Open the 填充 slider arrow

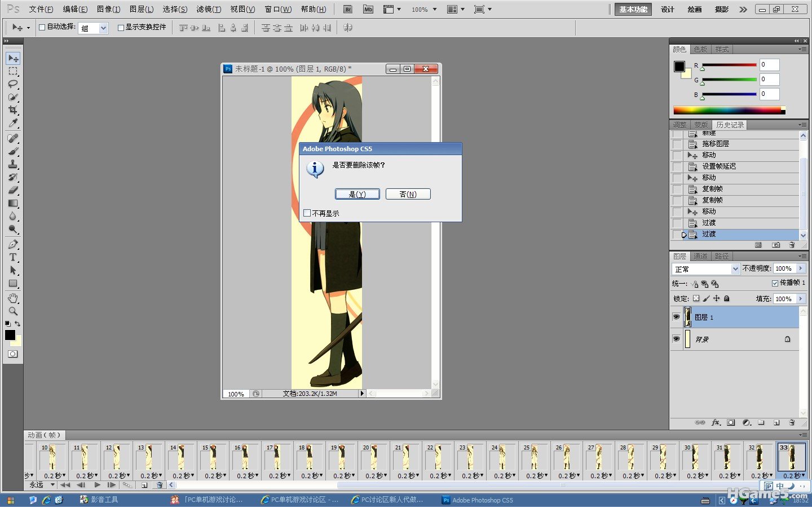point(801,298)
